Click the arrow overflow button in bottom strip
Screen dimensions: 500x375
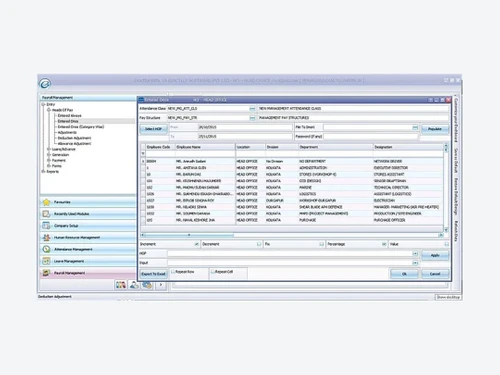(161, 285)
